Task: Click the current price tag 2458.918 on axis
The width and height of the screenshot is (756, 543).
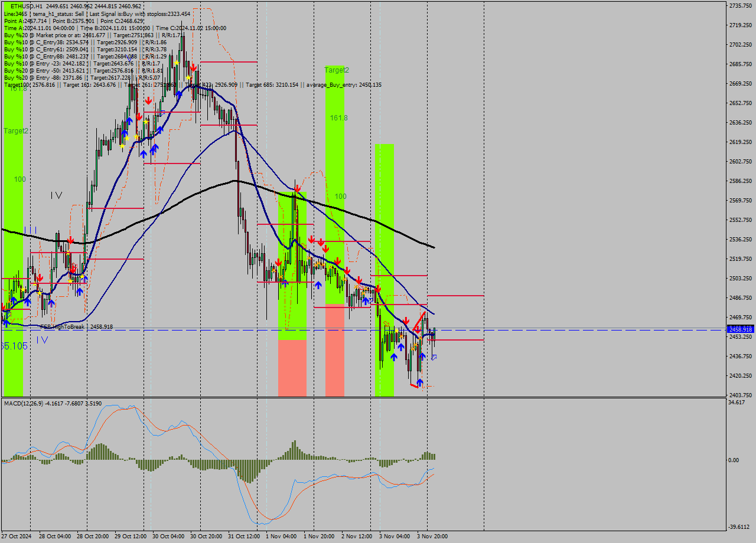Action: pyautogui.click(x=741, y=329)
